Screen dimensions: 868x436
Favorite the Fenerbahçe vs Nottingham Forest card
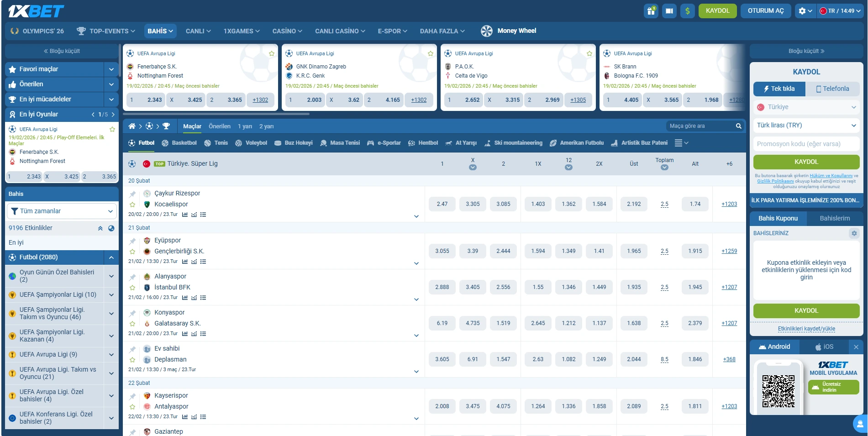coord(272,54)
